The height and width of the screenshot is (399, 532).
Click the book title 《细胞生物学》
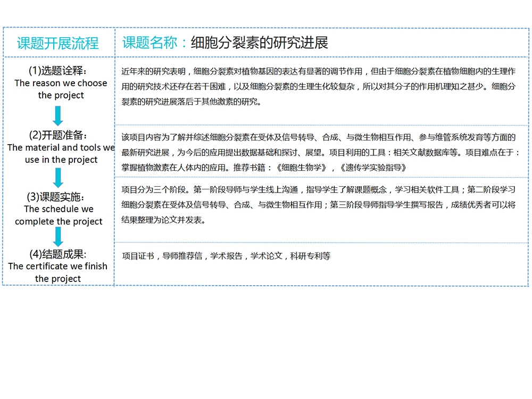click(x=301, y=168)
